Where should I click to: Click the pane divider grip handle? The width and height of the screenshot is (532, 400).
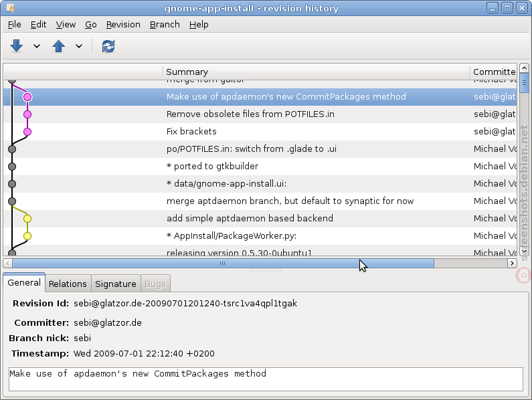coord(266,270)
